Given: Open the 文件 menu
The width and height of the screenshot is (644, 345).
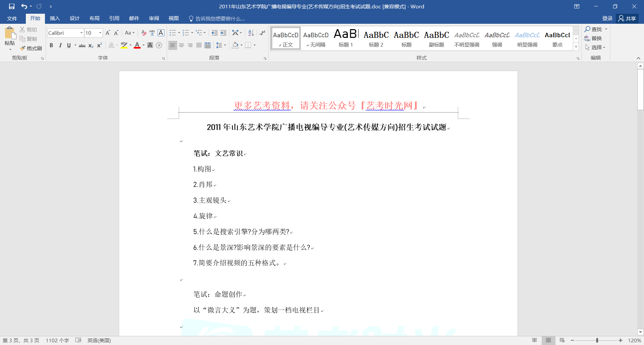Looking at the screenshot, I should (12, 18).
